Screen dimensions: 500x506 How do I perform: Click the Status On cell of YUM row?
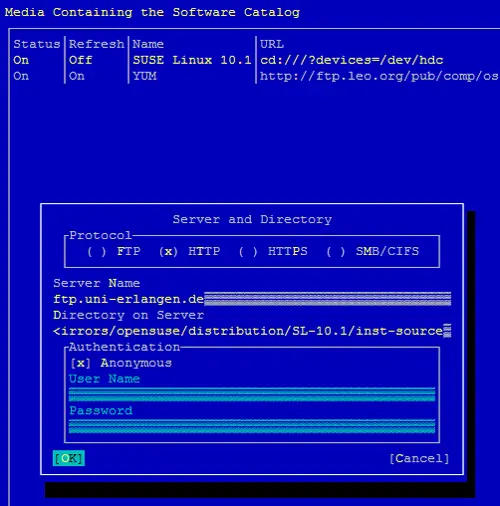(21, 76)
